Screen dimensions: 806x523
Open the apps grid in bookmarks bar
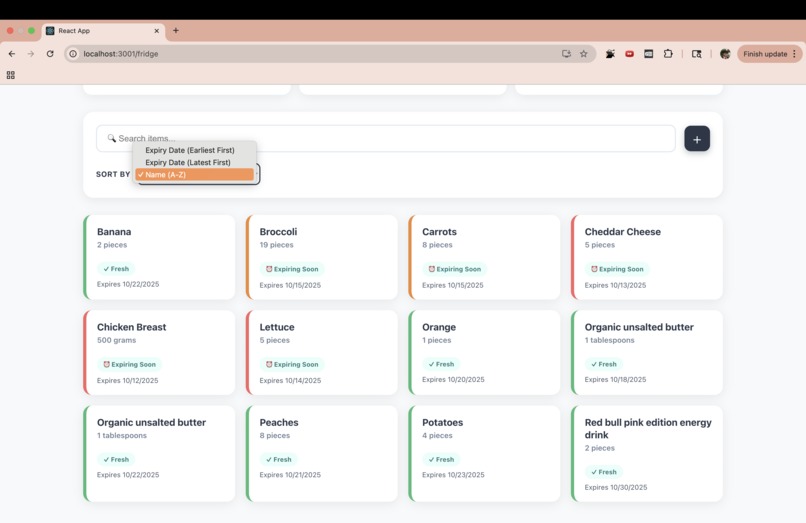tap(10, 75)
